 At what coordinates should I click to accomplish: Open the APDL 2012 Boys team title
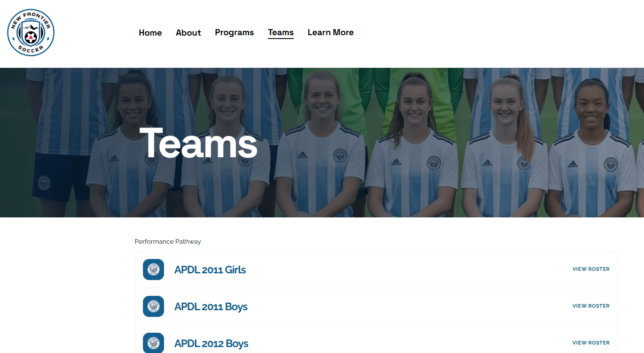pos(212,343)
